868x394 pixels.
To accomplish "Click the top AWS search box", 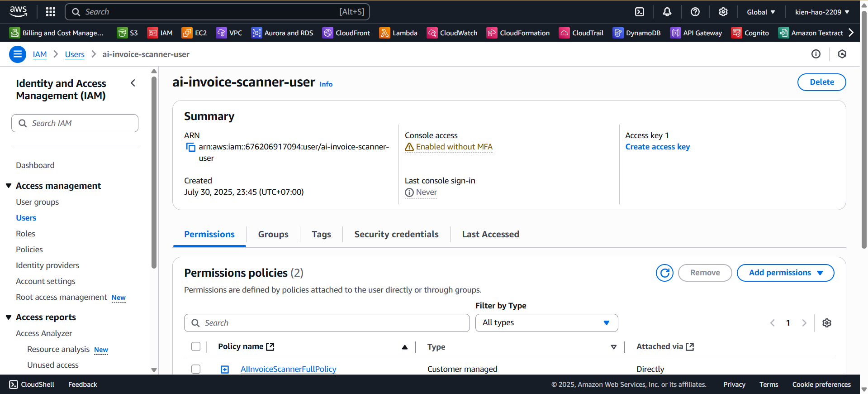I will (x=218, y=12).
